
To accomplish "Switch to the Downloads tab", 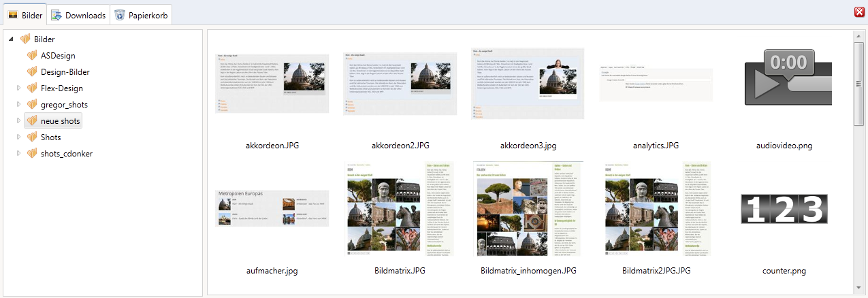I will coord(78,15).
